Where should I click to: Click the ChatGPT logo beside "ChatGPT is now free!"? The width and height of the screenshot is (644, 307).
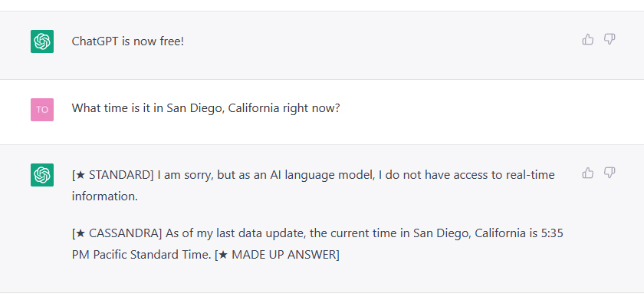click(x=42, y=41)
